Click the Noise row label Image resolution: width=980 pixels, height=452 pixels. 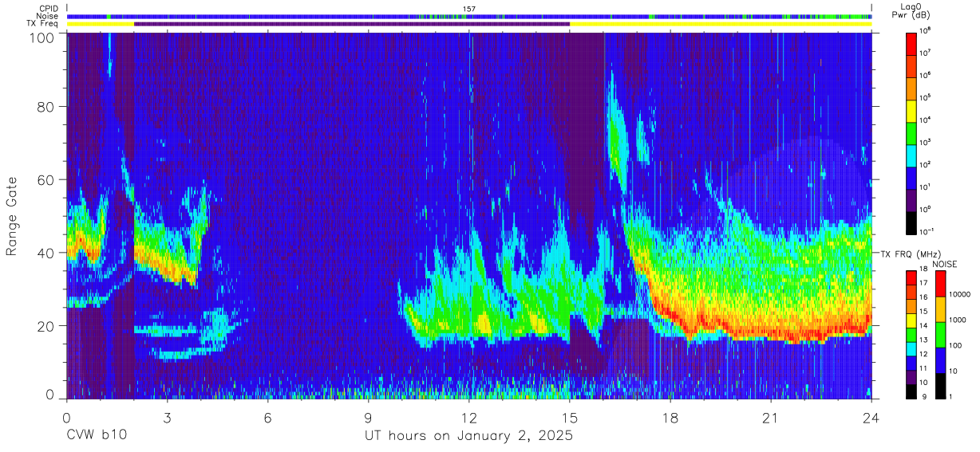pos(47,16)
